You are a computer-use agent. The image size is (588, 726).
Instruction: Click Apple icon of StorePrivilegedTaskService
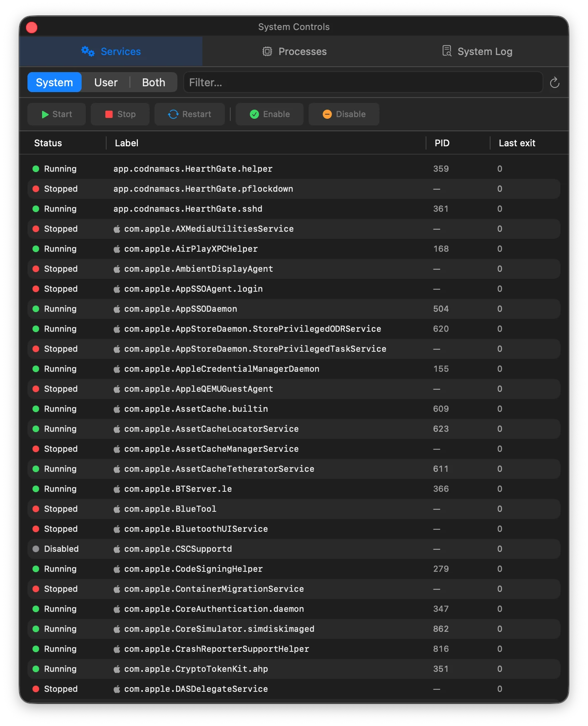(x=117, y=349)
